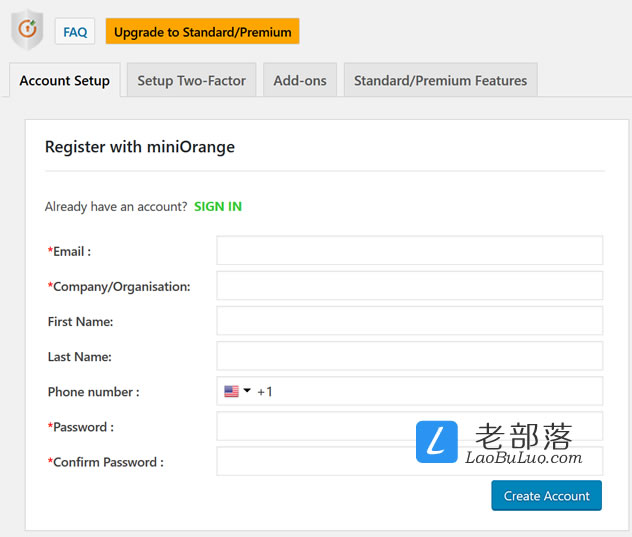
Task: Click the 'Phone number :' label
Action: [94, 391]
